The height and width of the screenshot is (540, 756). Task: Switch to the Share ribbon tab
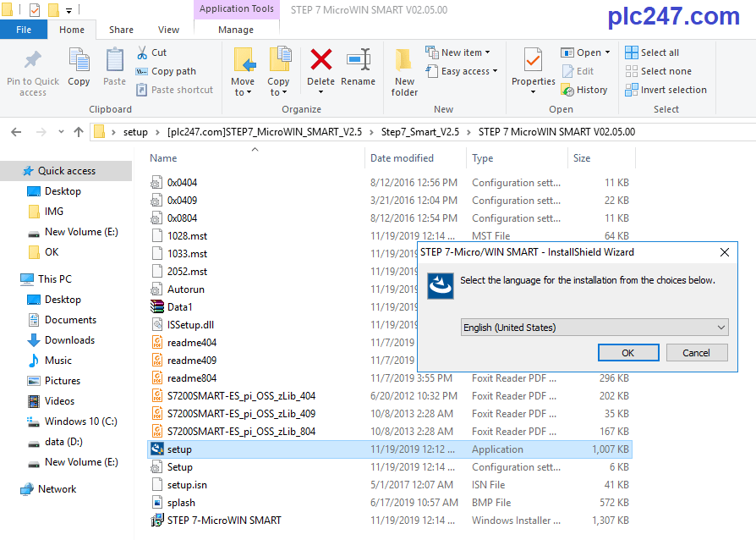(x=121, y=30)
